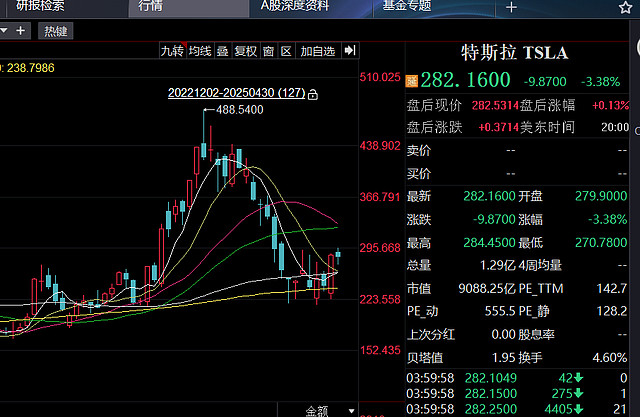Screen dimensions: 640x417
Task: Click the 510.025 price axis label
Action: coord(380,77)
